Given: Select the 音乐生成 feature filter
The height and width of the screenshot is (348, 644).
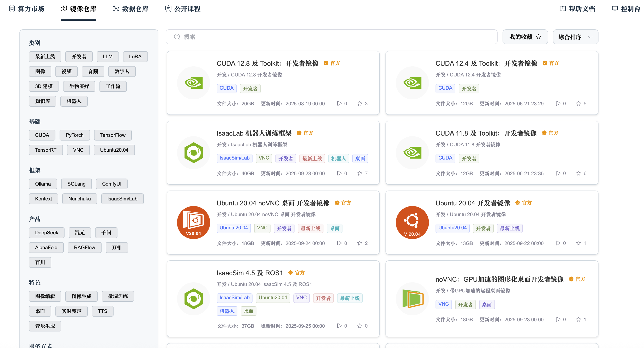Looking at the screenshot, I should (x=45, y=326).
